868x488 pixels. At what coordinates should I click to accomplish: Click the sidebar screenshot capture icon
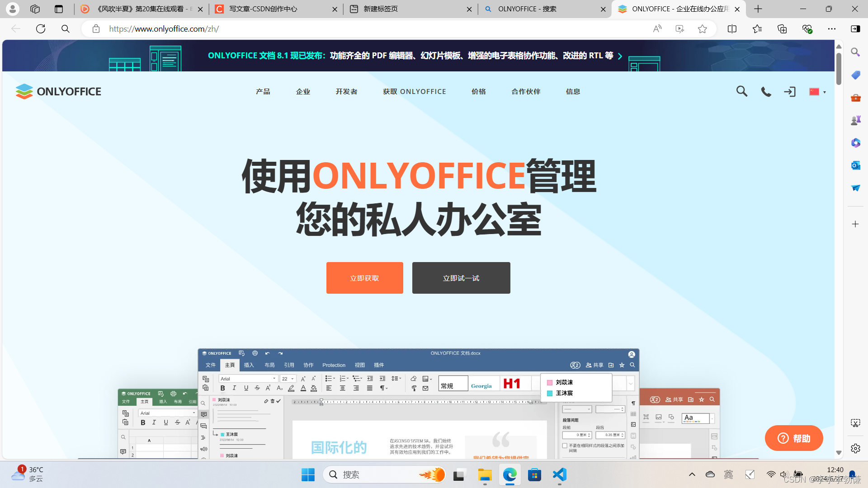pos(855,423)
